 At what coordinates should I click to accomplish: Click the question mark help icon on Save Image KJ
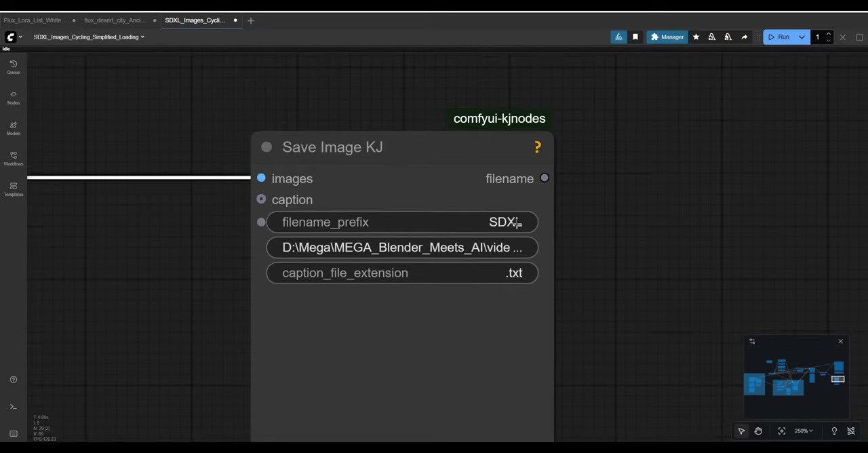pos(538,147)
